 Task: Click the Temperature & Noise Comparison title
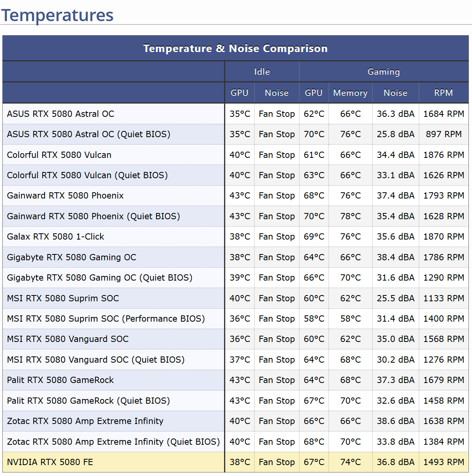tap(235, 48)
